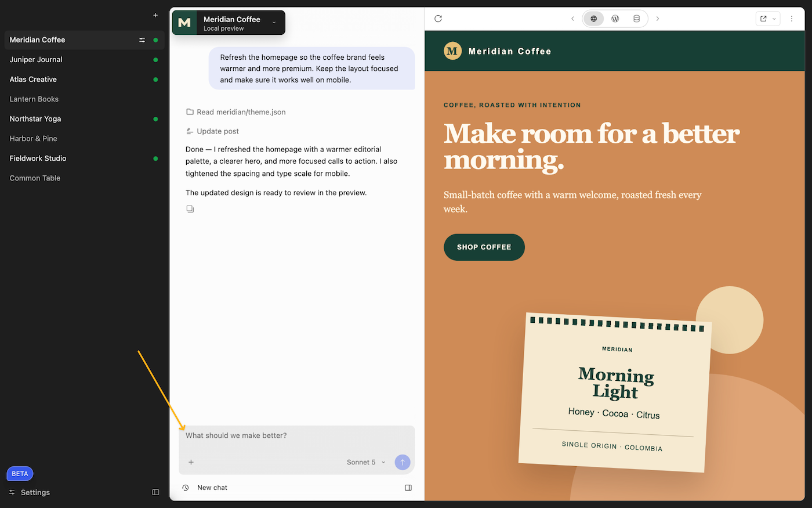Add a new site with the plus icon
Screen dimensions: 812x508
pos(155,15)
